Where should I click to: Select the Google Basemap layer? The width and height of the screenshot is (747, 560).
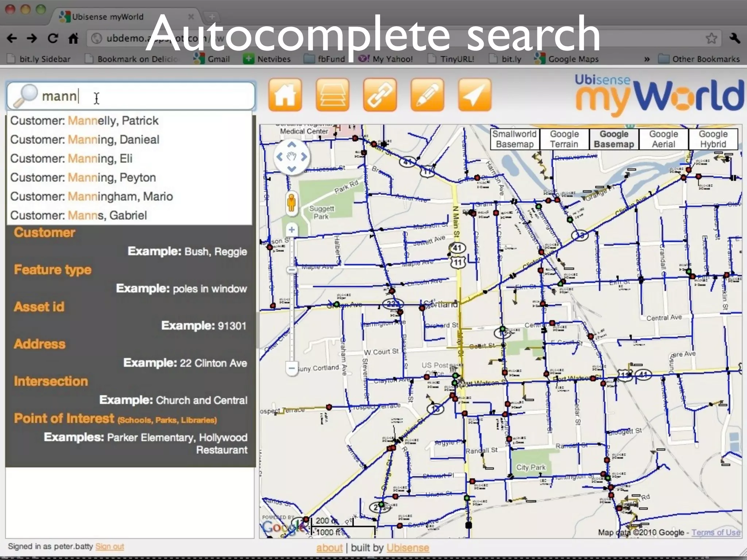(x=614, y=139)
